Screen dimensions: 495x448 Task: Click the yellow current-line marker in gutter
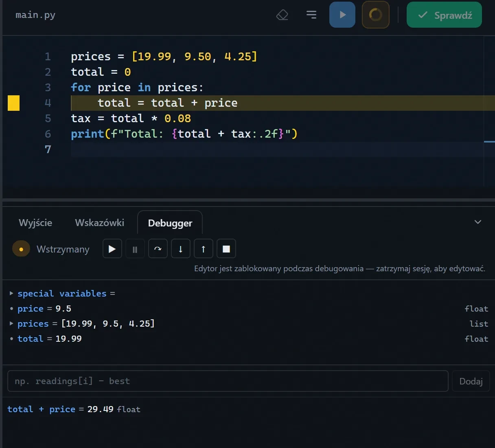pos(14,103)
